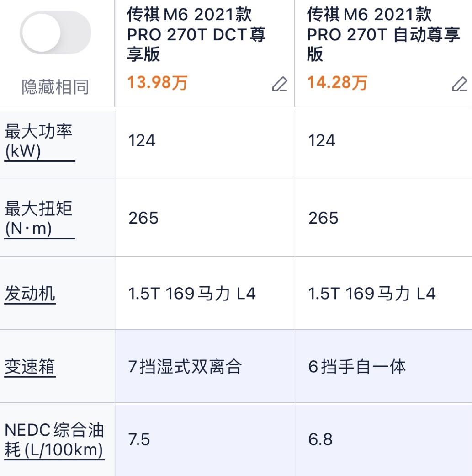Toggle the 隐藏相同 switch on
Screen dimensions: 472x476
(55, 33)
